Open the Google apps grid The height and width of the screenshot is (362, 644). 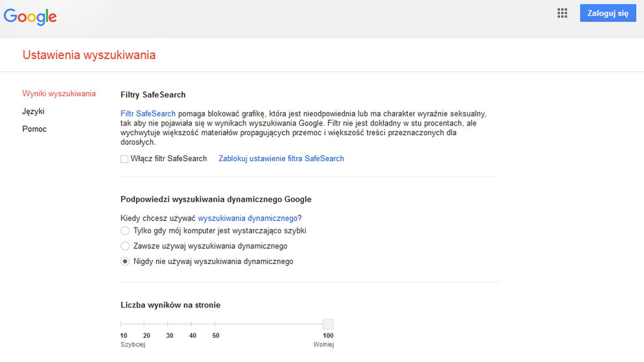click(x=563, y=13)
